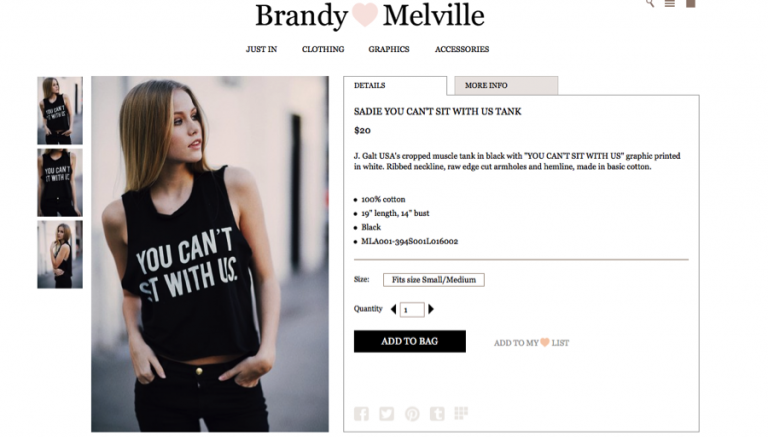This screenshot has width=768, height=438.
Task: Click the heart in Brandy Melville logo
Action: coord(365,15)
